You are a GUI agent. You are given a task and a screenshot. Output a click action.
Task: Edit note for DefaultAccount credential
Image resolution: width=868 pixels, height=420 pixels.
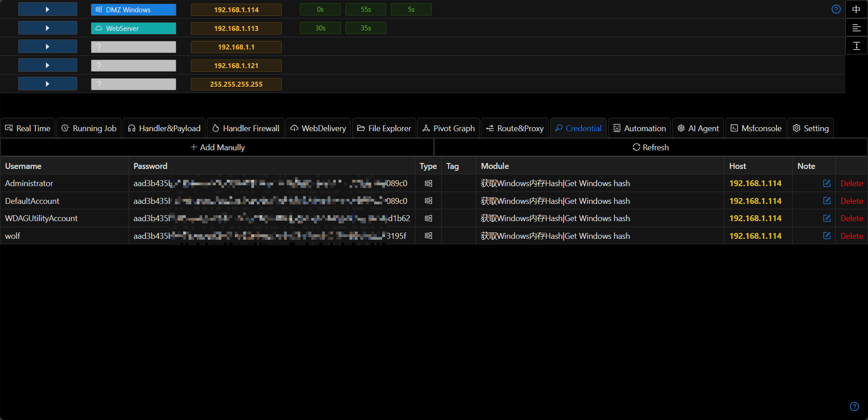click(827, 201)
